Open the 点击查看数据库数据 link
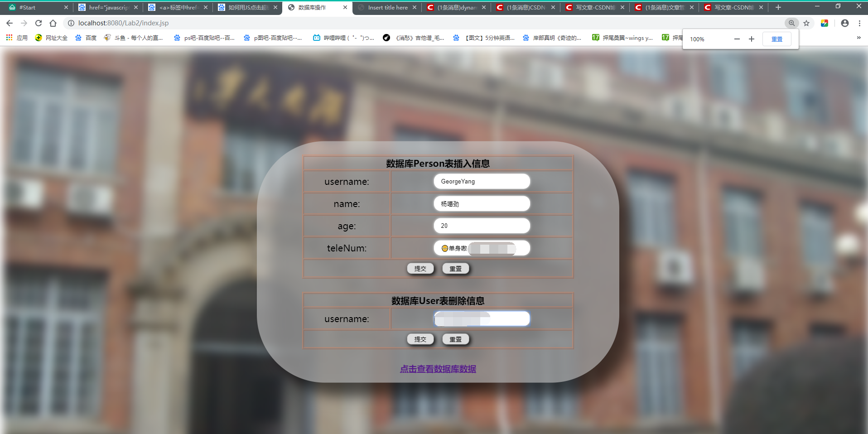Viewport: 868px width, 434px height. click(x=438, y=369)
